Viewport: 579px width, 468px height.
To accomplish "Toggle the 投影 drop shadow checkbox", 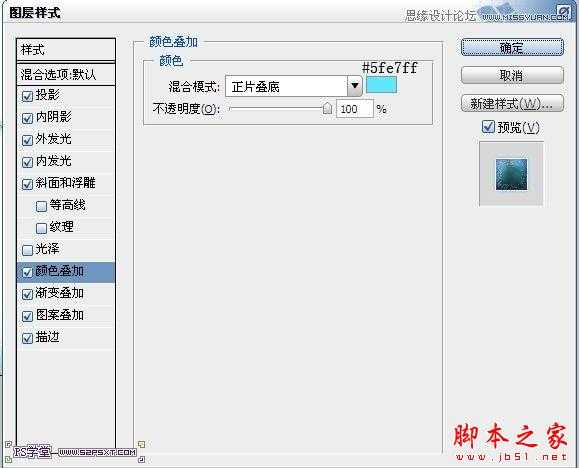I will point(27,96).
